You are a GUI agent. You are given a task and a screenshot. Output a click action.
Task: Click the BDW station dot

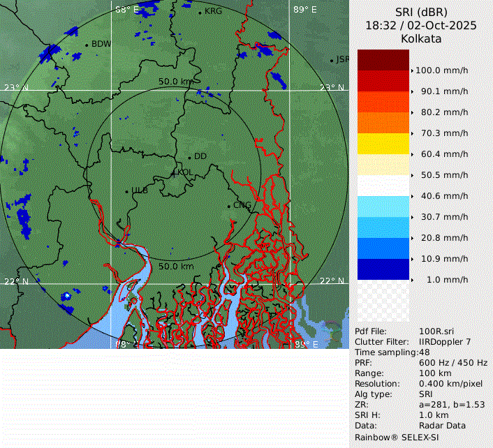pyautogui.click(x=87, y=45)
